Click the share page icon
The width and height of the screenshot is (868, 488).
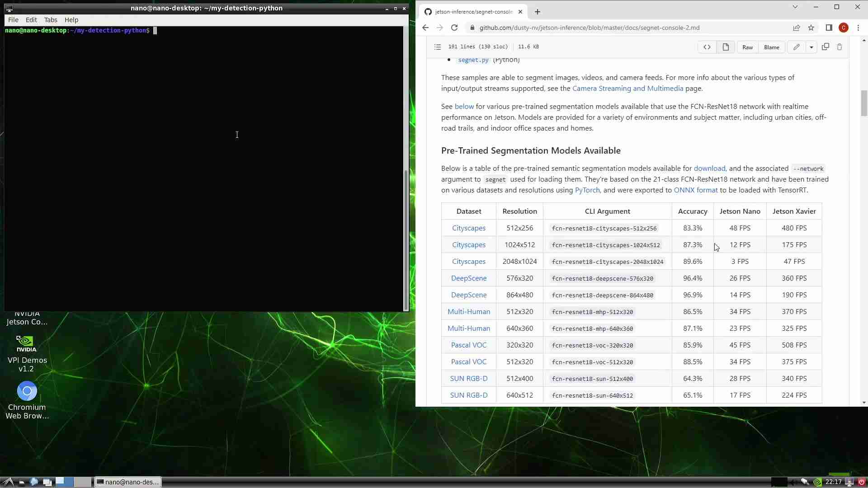tap(797, 28)
